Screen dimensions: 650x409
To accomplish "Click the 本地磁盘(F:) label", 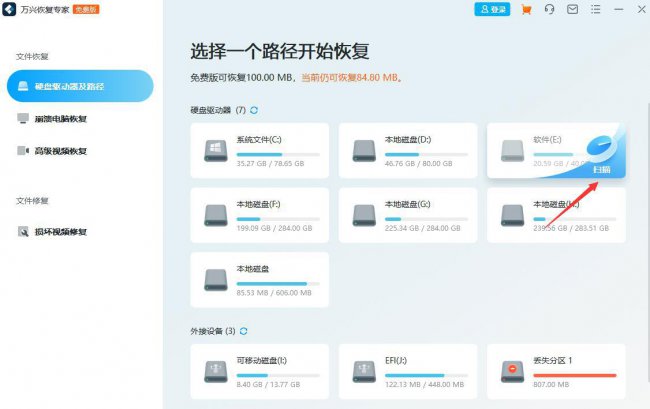I will click(x=258, y=204).
